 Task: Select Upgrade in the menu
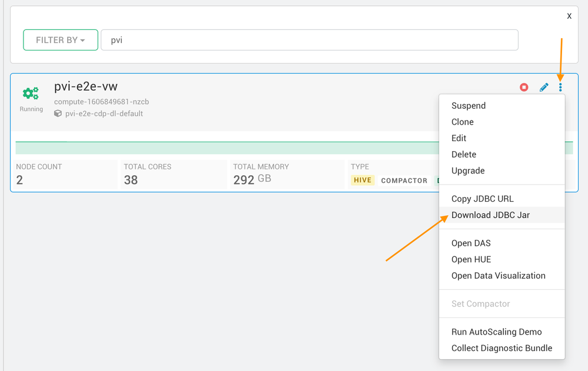click(468, 171)
